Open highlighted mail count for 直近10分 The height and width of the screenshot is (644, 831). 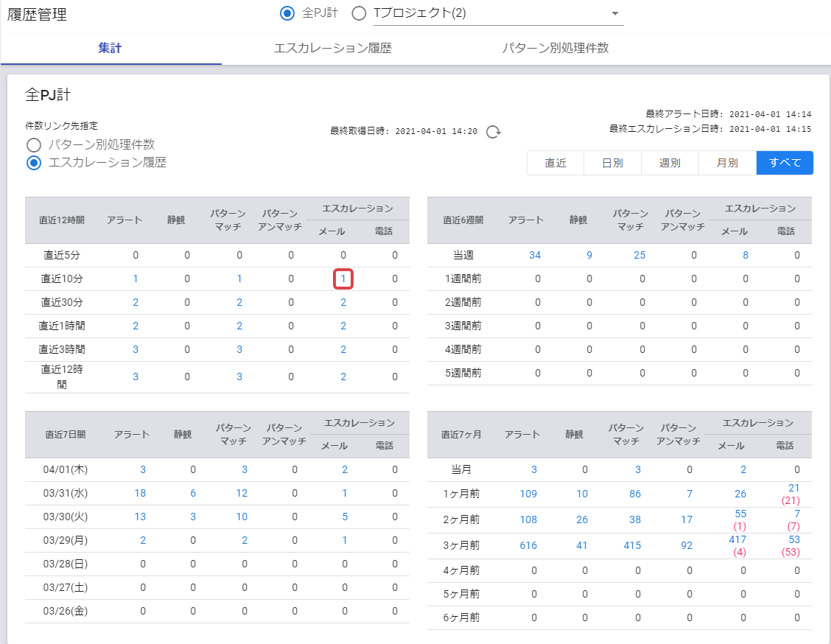pyautogui.click(x=343, y=279)
